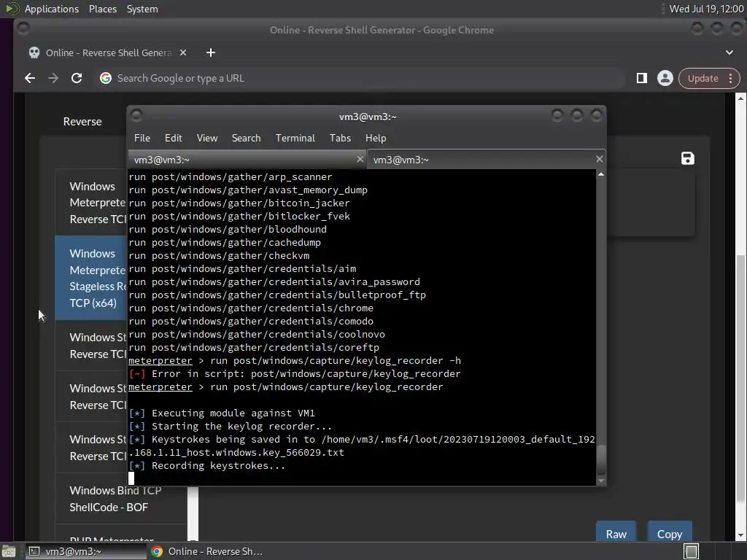This screenshot has height=560, width=747.
Task: Click terminal window menu button at left
Action: [x=136, y=115]
